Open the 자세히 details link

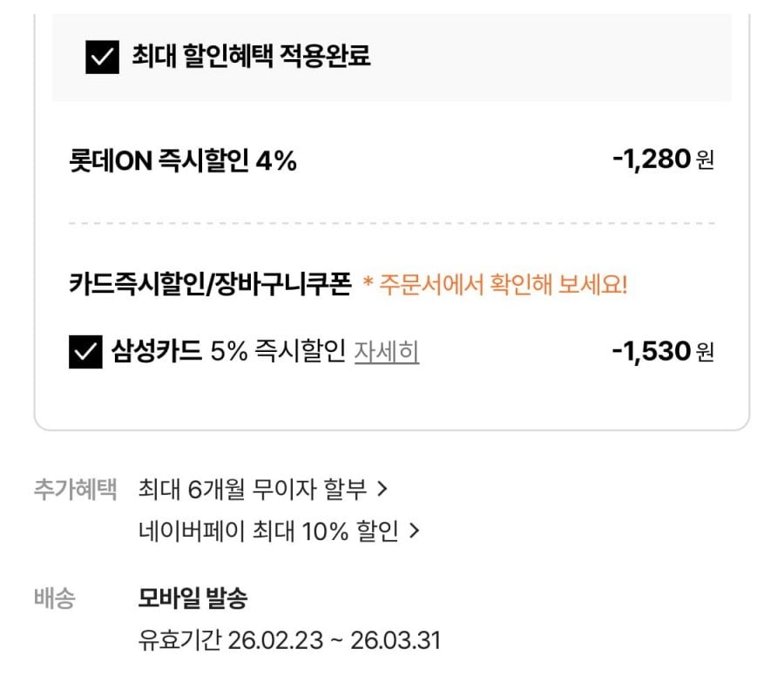point(386,352)
